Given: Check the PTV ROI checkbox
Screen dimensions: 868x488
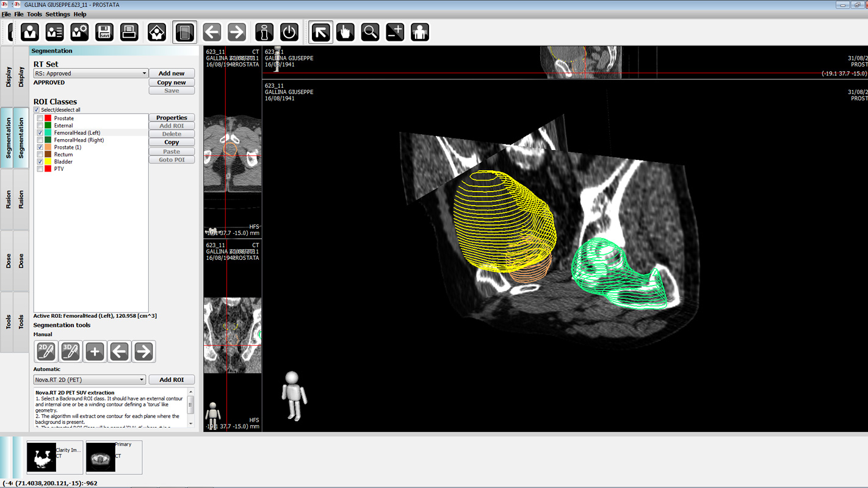Looking at the screenshot, I should coord(40,169).
